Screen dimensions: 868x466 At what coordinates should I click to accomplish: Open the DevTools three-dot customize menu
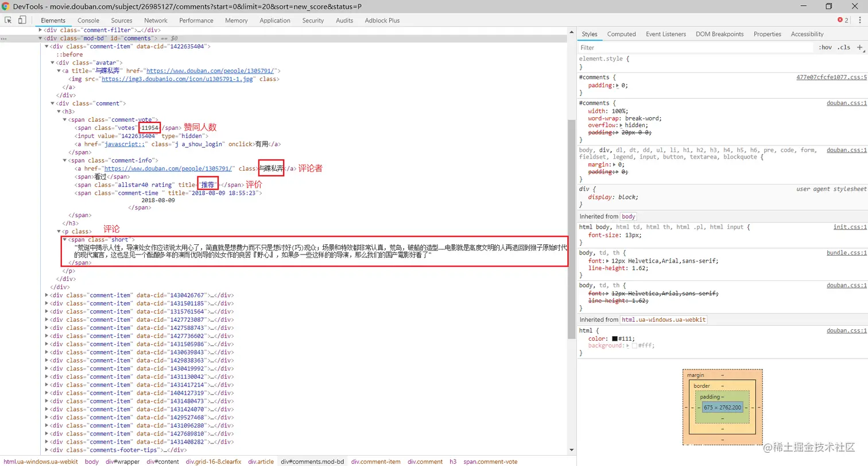859,20
